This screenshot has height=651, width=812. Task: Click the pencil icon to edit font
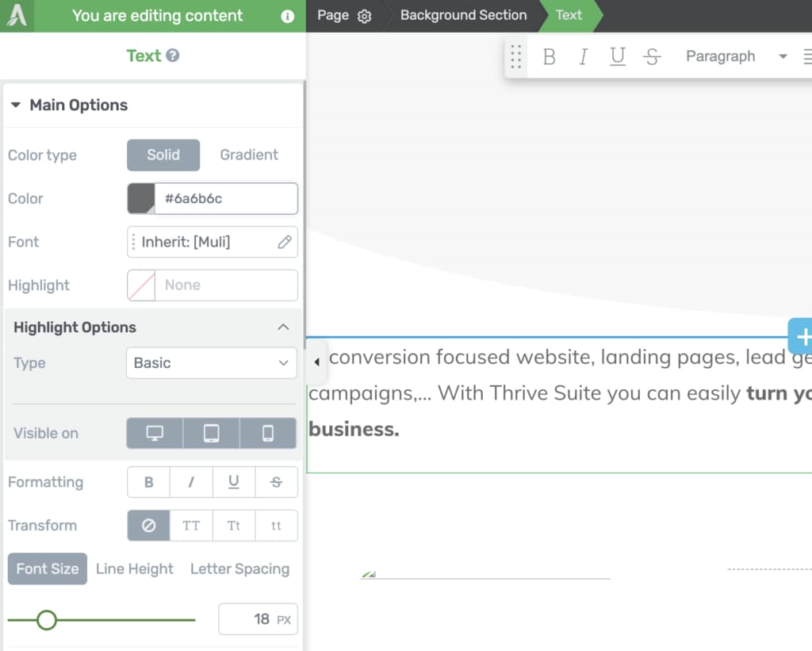[284, 243]
